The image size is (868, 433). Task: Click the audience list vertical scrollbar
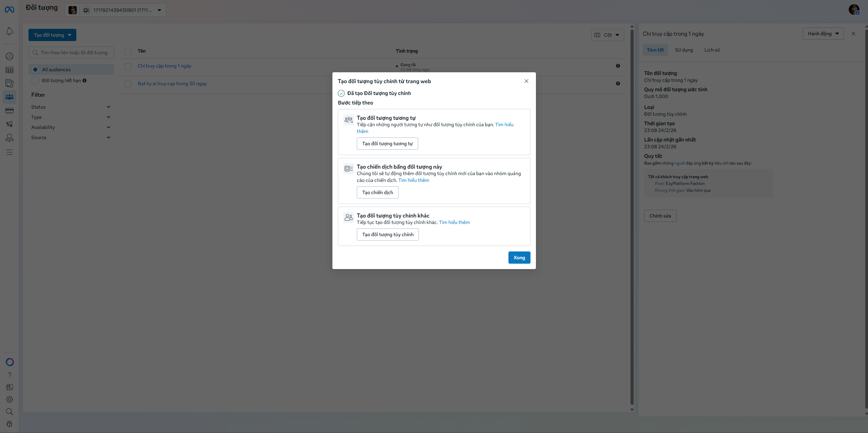point(632,217)
